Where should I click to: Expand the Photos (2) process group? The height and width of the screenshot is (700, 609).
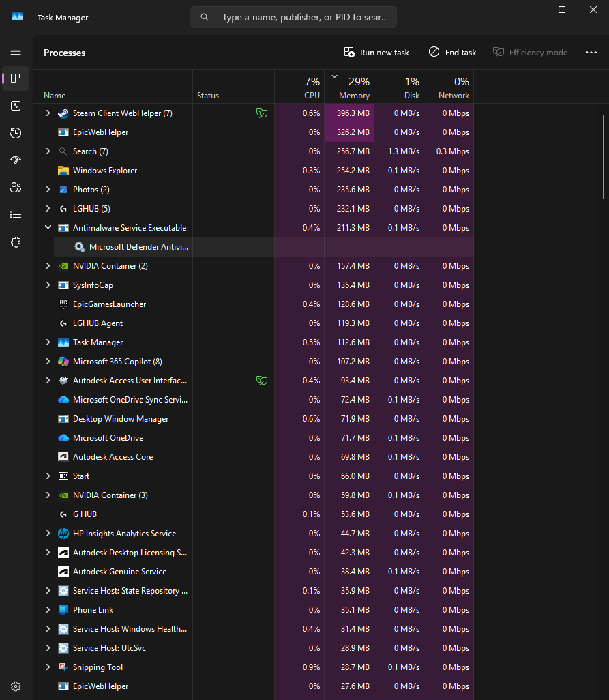click(48, 189)
